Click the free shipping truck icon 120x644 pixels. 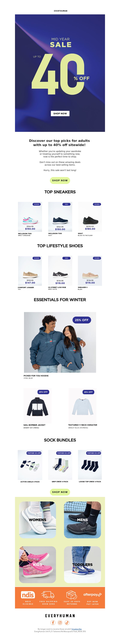click(x=48, y=595)
